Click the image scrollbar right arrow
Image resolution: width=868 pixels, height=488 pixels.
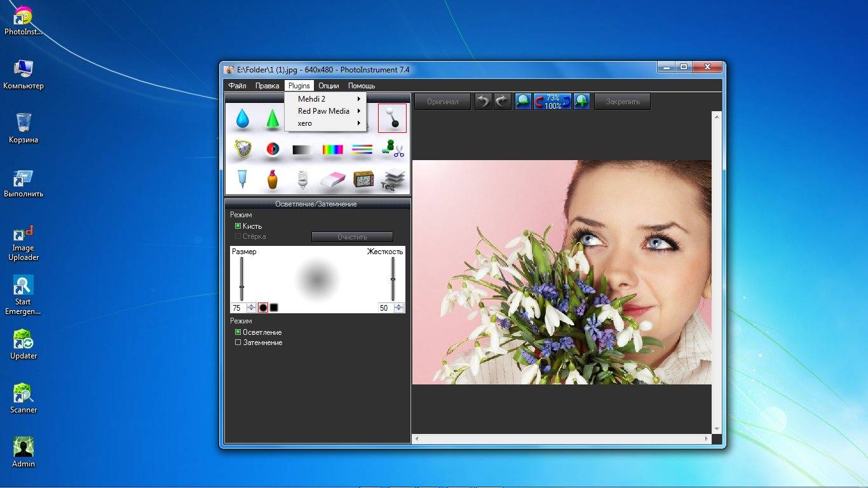click(x=707, y=438)
